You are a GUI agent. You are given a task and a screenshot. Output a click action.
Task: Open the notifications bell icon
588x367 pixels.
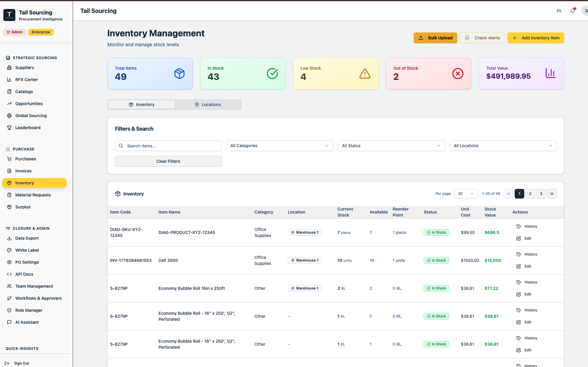573,11
